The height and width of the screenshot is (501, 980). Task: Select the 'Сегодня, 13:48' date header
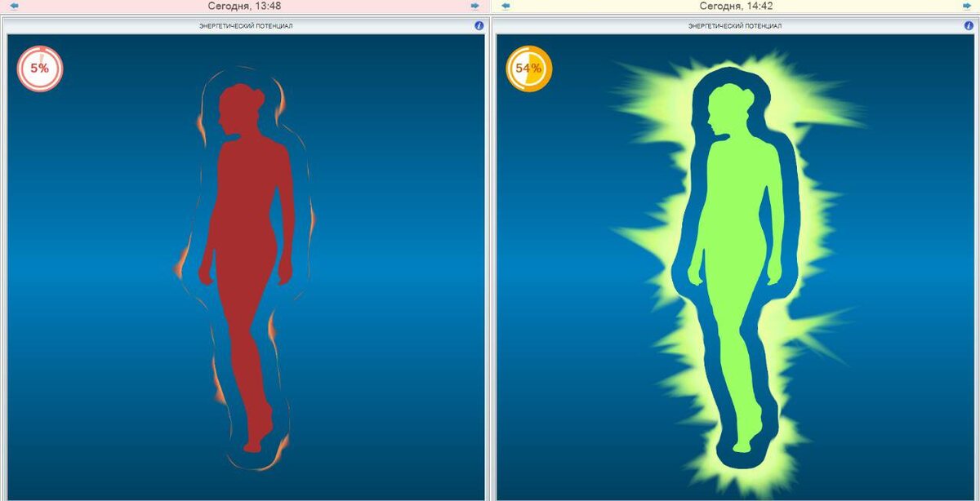coord(244,6)
